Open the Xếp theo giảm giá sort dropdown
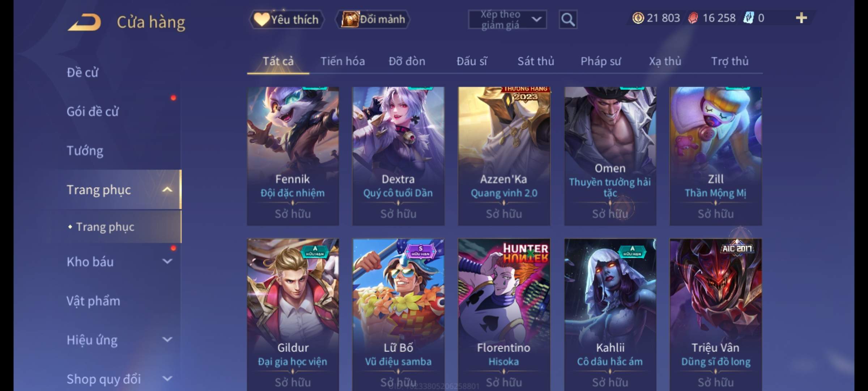 (507, 20)
